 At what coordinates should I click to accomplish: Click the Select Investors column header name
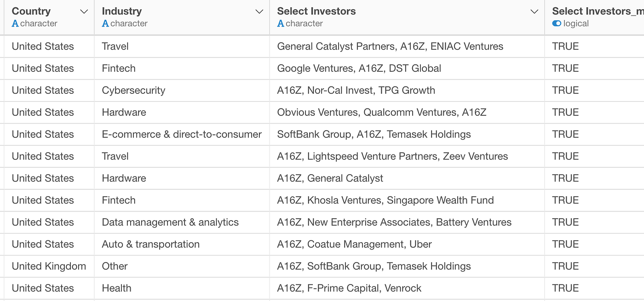click(316, 11)
